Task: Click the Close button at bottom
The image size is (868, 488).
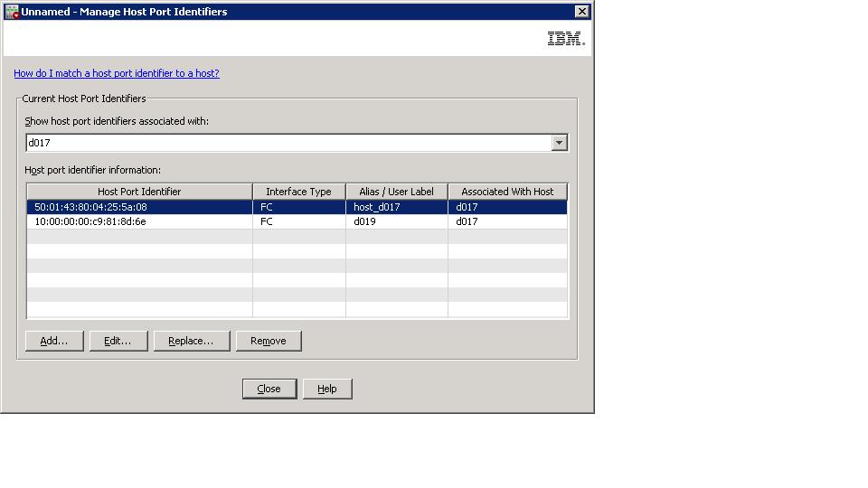Action: (269, 389)
